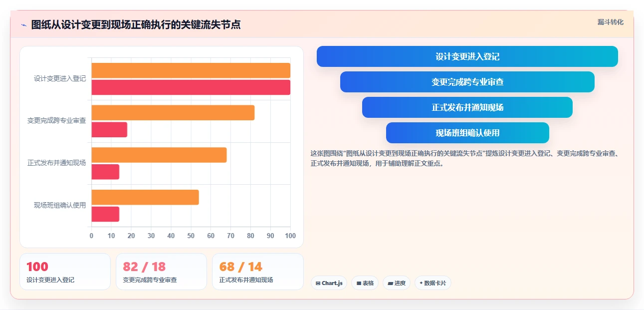Click the 漏斗转化 badge in header
Viewport: 644px width, 310px height.
tap(610, 22)
